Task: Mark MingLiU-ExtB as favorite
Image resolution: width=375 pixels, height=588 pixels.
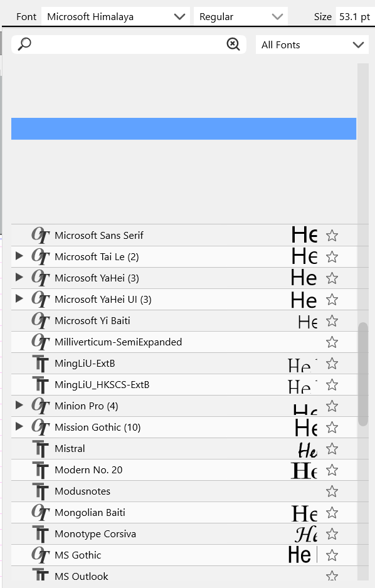Action: tap(332, 364)
